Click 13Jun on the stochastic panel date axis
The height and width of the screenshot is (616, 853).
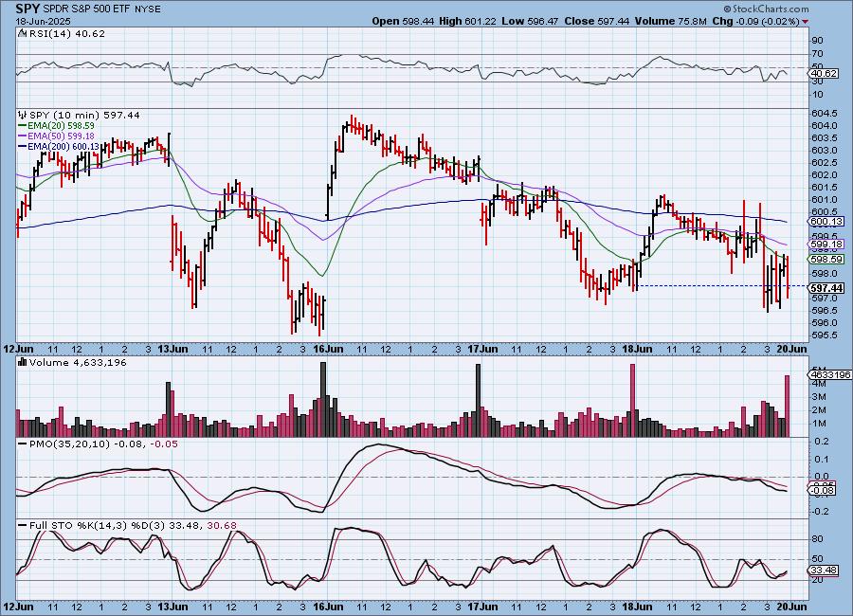tap(173, 607)
